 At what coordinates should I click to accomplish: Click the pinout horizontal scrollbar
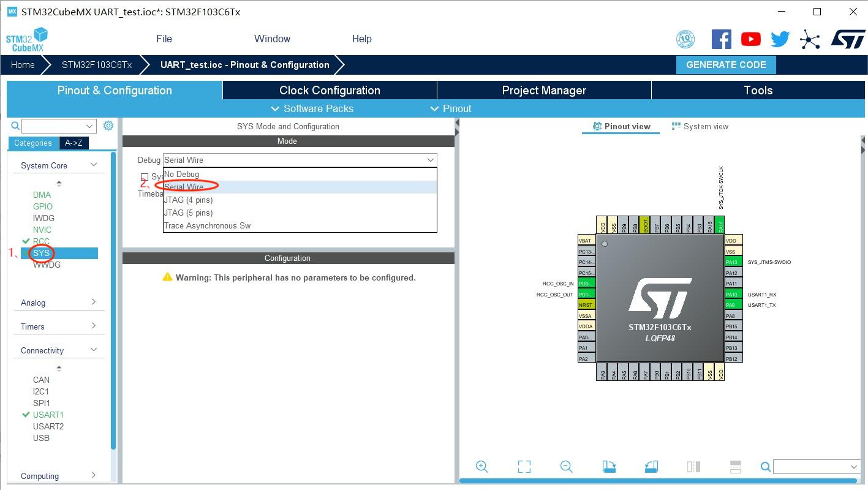coord(659,481)
